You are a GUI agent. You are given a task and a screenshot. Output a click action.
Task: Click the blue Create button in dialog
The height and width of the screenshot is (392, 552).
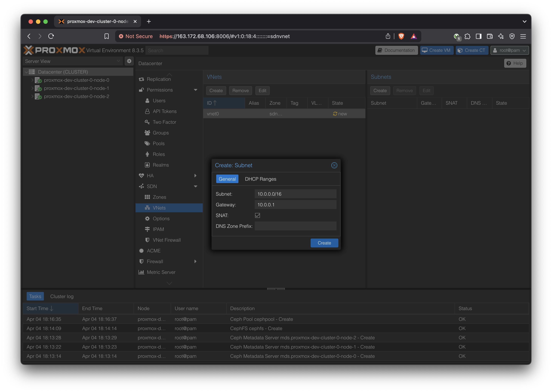(x=324, y=243)
